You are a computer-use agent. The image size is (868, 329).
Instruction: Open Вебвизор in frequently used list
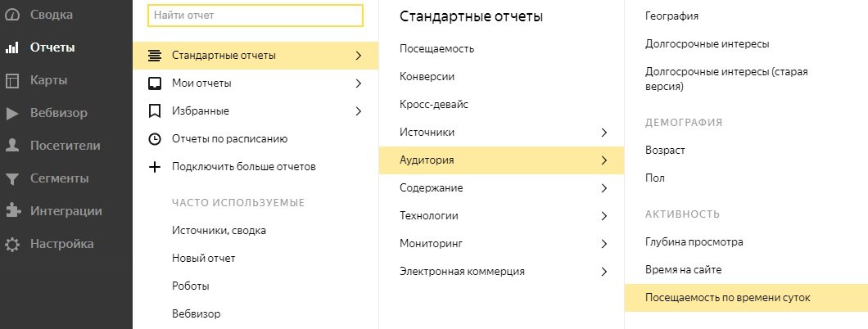point(196,314)
